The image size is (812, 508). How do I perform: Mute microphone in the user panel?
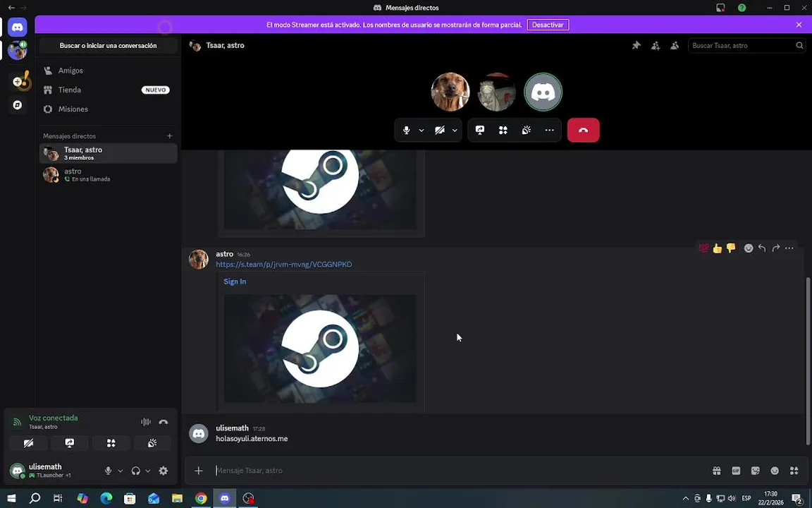click(109, 471)
